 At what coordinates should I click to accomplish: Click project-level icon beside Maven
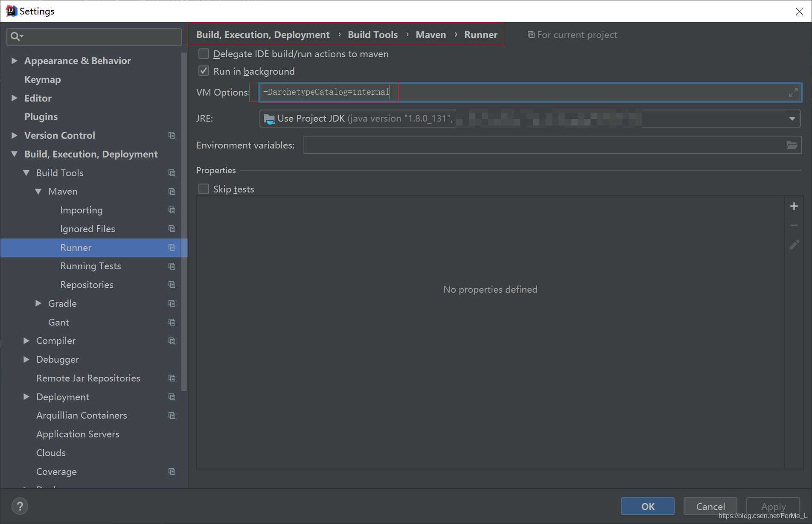172,192
